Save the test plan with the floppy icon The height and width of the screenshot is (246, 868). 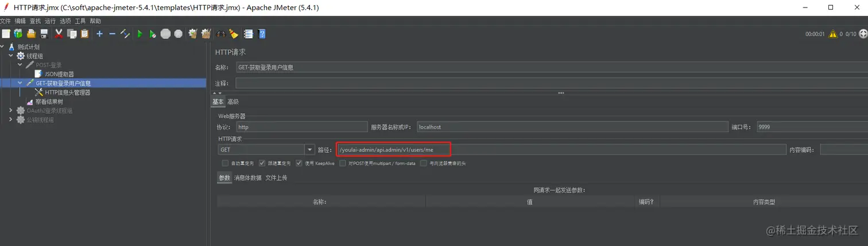pyautogui.click(x=44, y=34)
